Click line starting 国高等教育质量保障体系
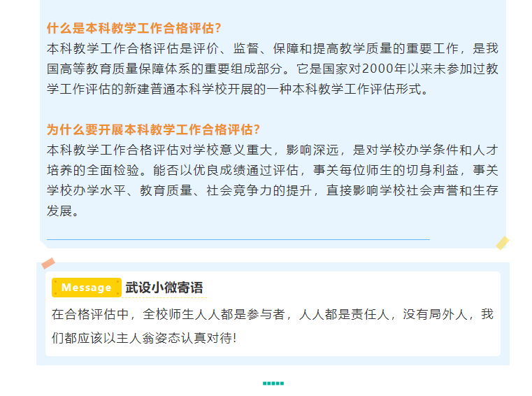532x396 pixels. [x=272, y=69]
